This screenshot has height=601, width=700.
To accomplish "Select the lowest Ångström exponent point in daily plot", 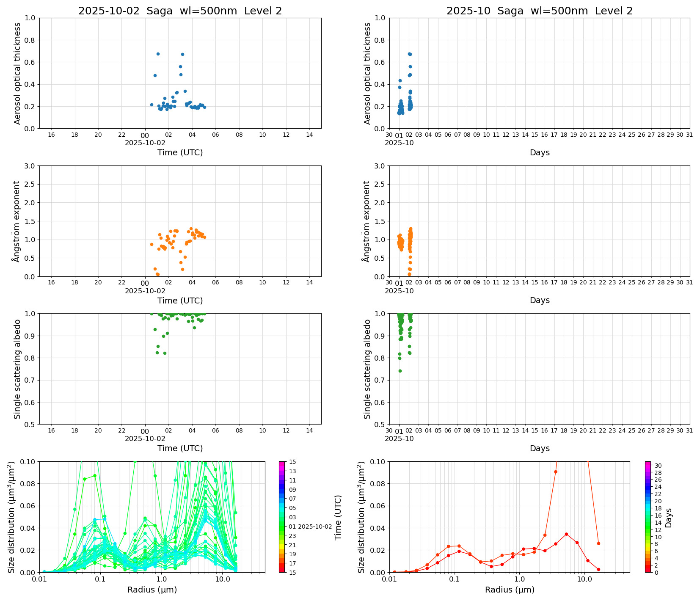I will coord(158,275).
